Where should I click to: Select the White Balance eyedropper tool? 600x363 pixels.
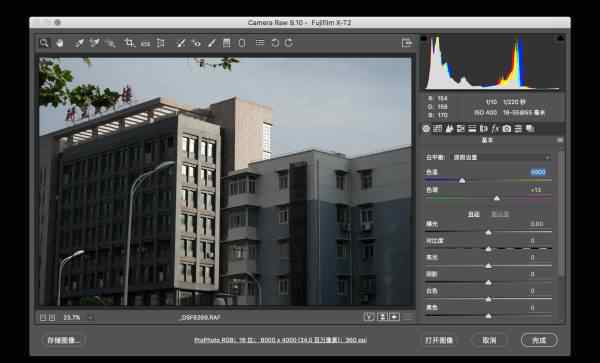click(x=79, y=43)
